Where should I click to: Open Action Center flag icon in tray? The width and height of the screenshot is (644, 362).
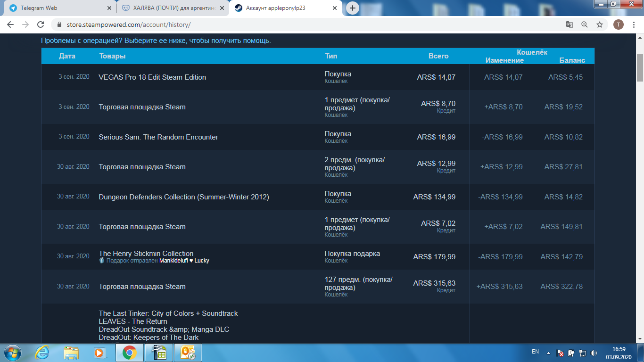560,353
